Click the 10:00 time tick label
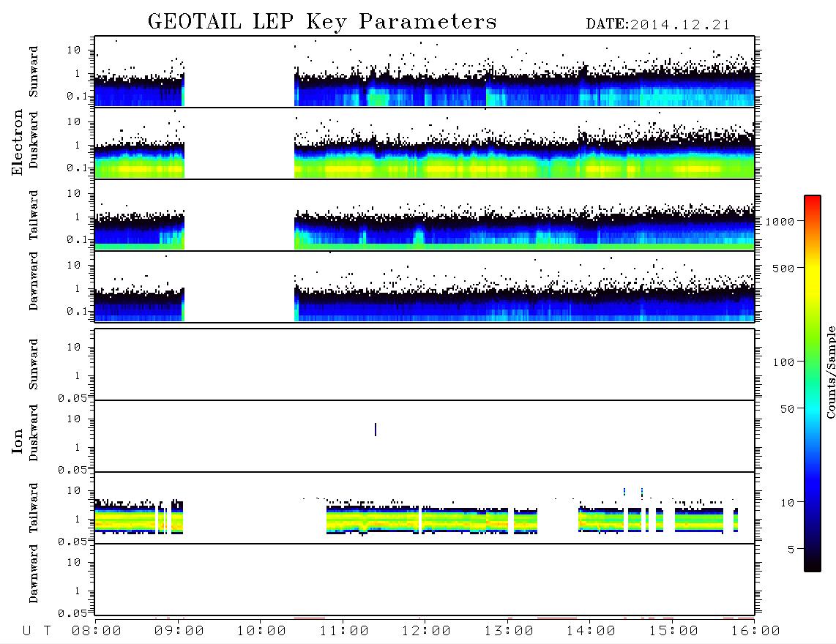This screenshot has width=836, height=644. coord(261,632)
